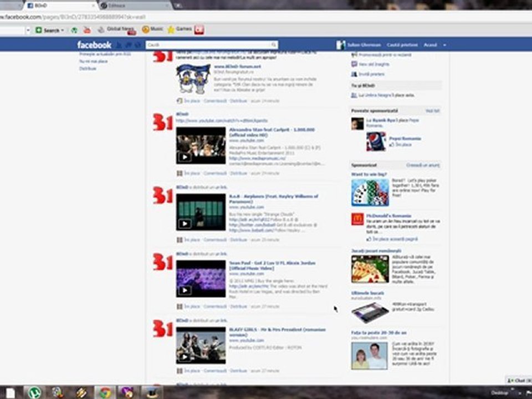Click 'Caută prieteni' in Facebook header

pyautogui.click(x=402, y=45)
